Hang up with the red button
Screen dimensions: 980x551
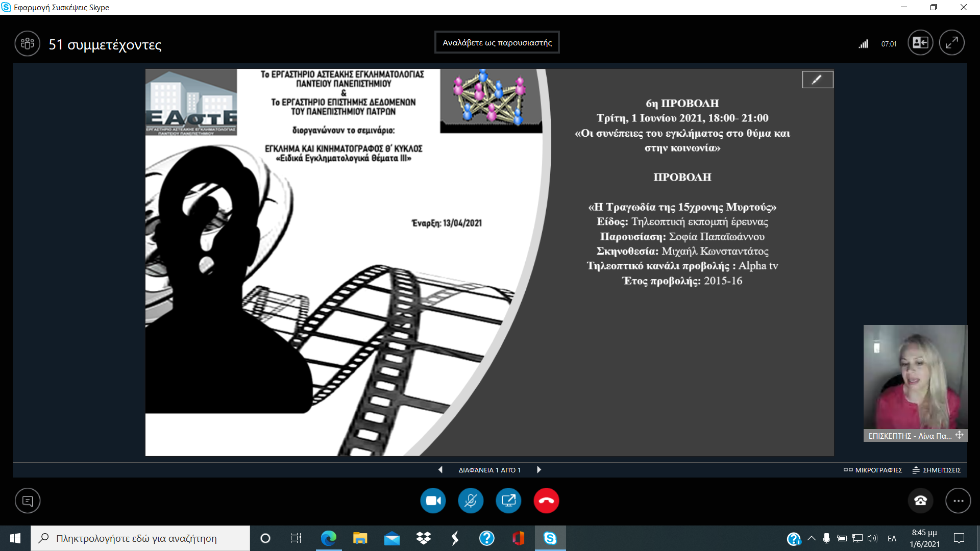[546, 501]
